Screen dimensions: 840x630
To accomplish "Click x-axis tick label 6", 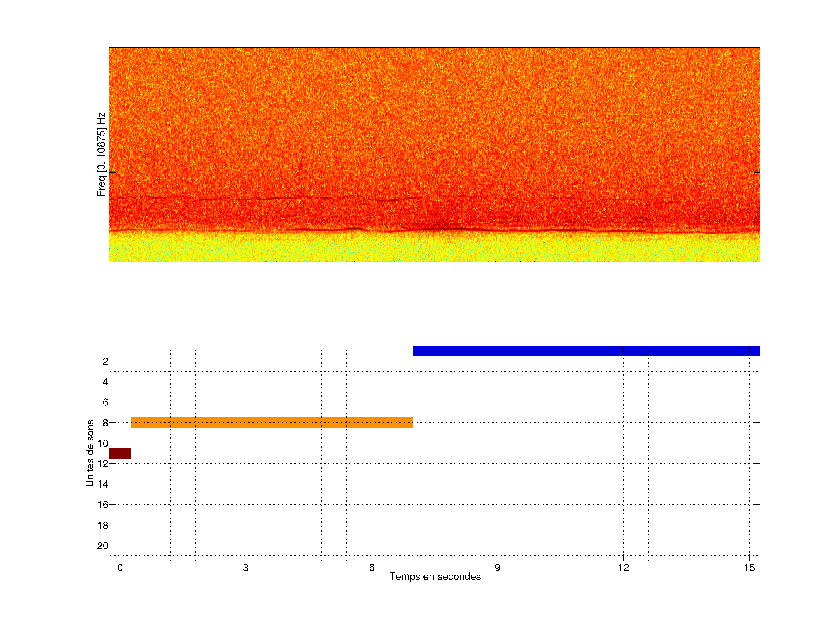I will [x=371, y=568].
